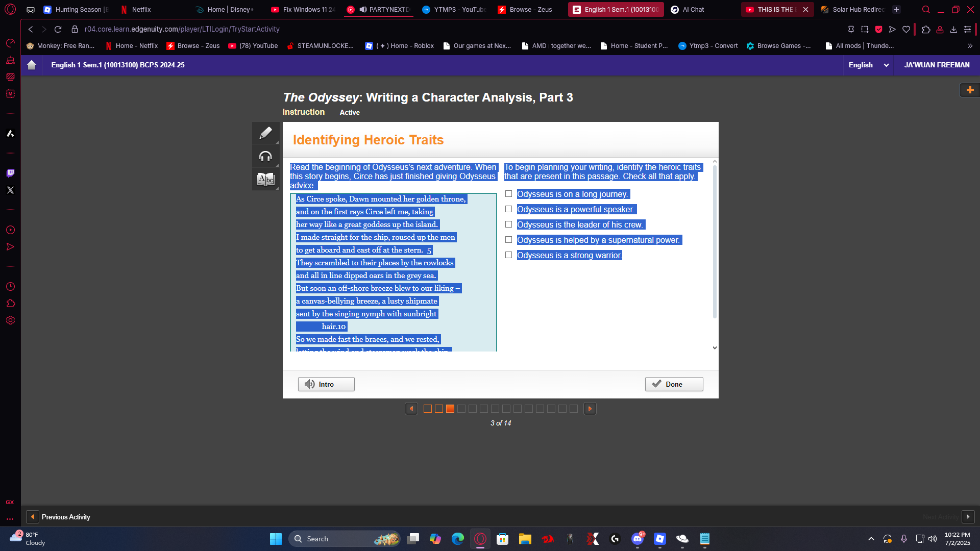
Task: Open File Explorer from the taskbar
Action: pos(525,539)
